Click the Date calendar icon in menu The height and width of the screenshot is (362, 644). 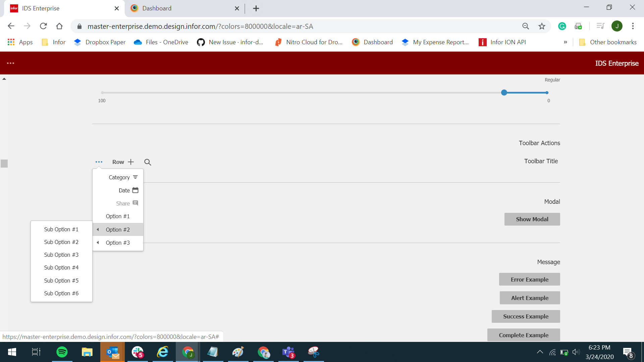pyautogui.click(x=135, y=190)
